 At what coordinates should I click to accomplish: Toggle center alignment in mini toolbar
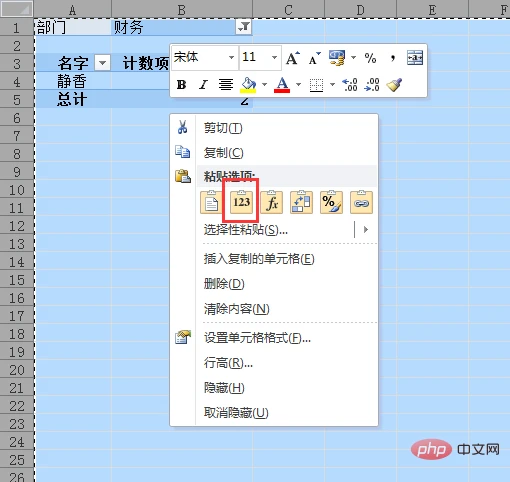[x=226, y=85]
